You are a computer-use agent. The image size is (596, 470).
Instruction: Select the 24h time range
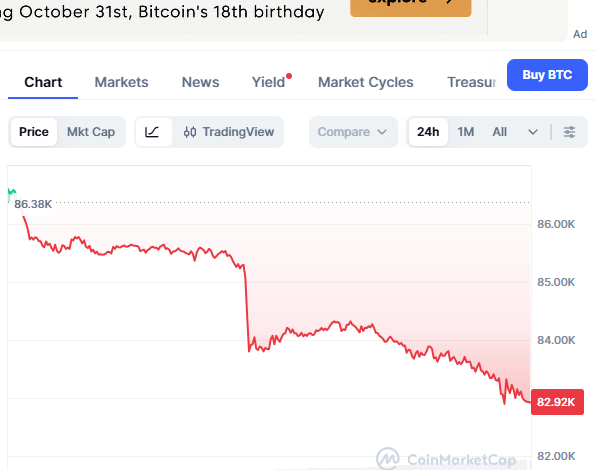pyautogui.click(x=428, y=132)
